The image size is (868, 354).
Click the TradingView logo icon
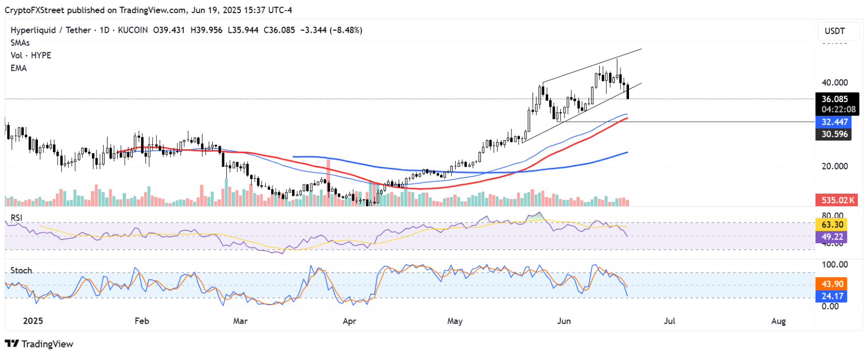click(12, 343)
